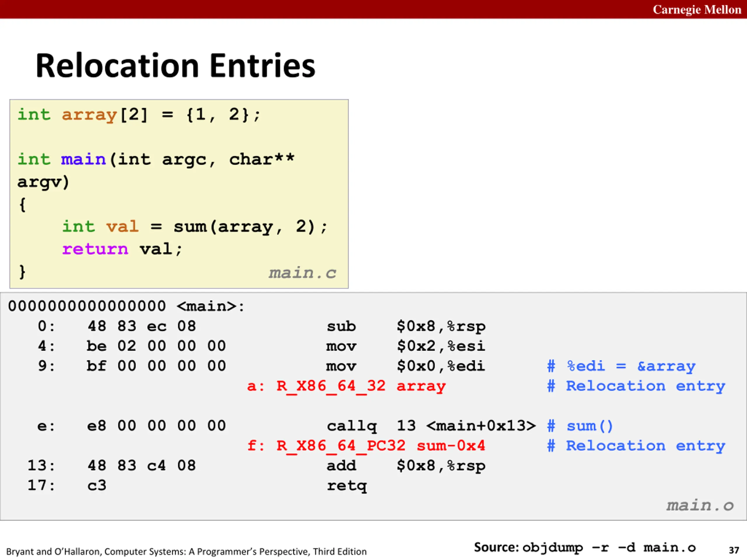Click the 'Relocation Entries' slide title
The width and height of the screenshot is (747, 560).
(x=175, y=66)
